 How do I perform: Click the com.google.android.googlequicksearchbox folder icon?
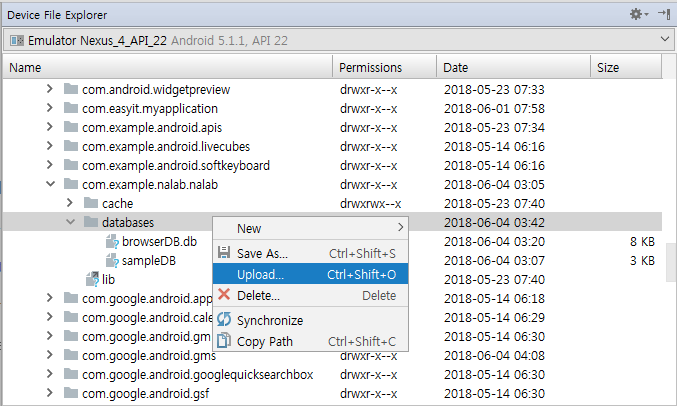(x=71, y=374)
